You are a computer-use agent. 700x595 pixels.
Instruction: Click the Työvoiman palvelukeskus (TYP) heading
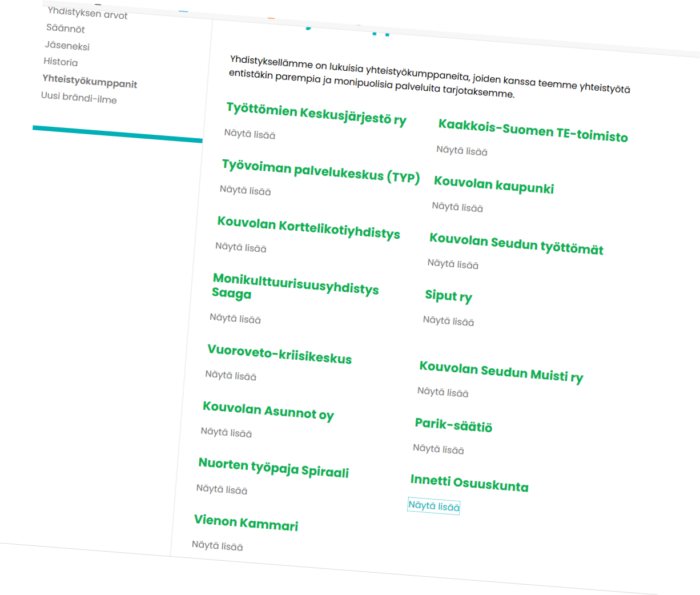pyautogui.click(x=320, y=171)
